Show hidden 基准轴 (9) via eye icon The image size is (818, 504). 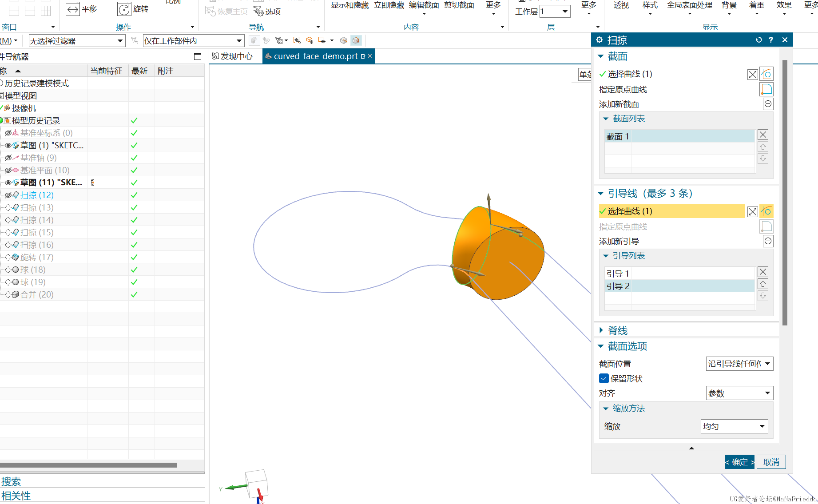click(8, 158)
